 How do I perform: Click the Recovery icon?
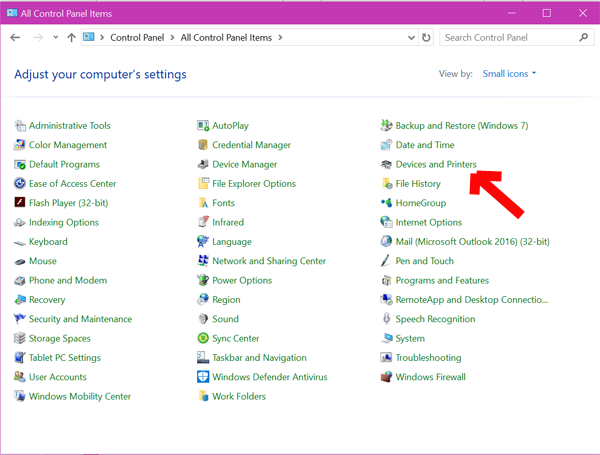point(20,300)
